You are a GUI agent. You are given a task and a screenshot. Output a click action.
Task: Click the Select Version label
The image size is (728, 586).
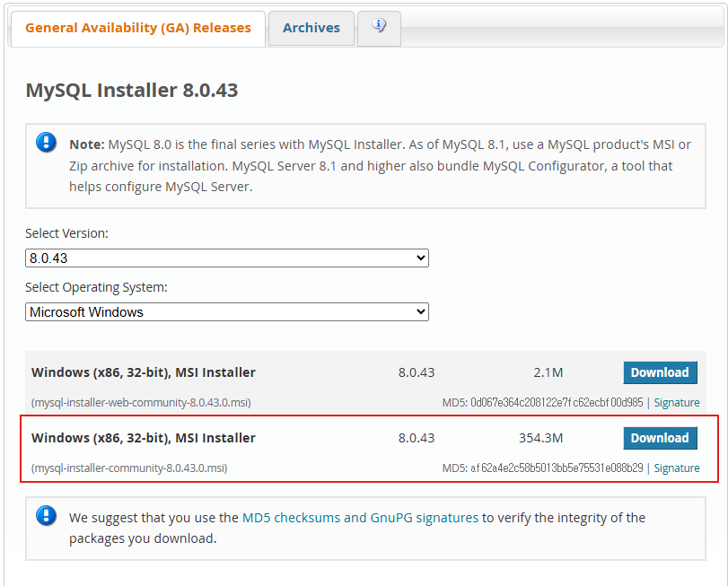point(66,233)
